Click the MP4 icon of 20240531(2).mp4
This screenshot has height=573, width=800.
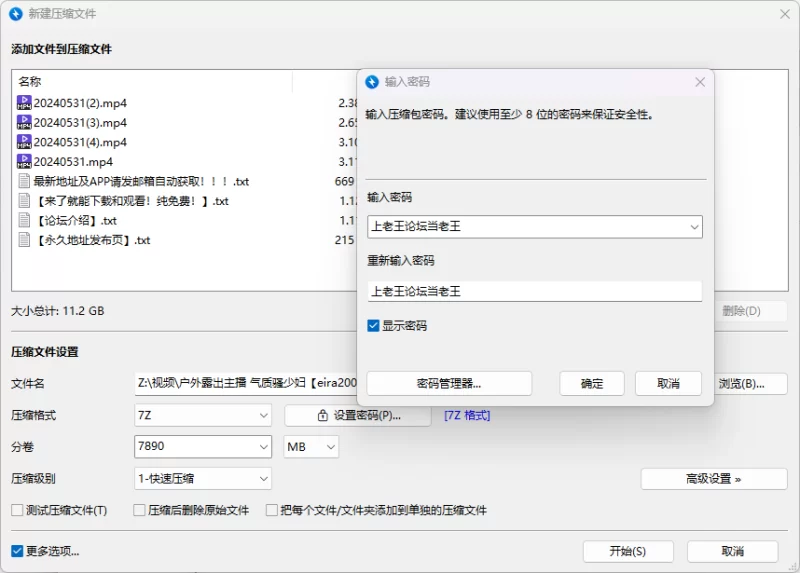[24, 103]
